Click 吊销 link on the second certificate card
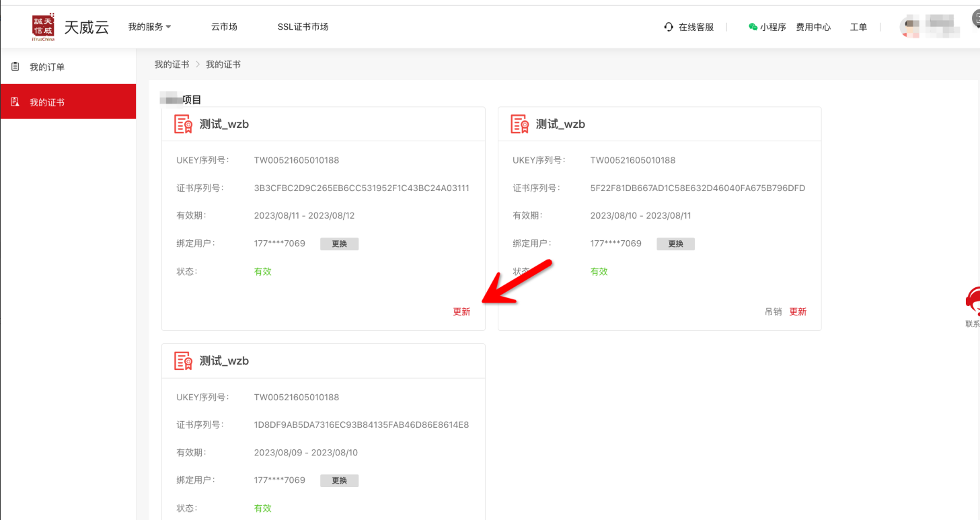980x520 pixels. click(x=773, y=311)
